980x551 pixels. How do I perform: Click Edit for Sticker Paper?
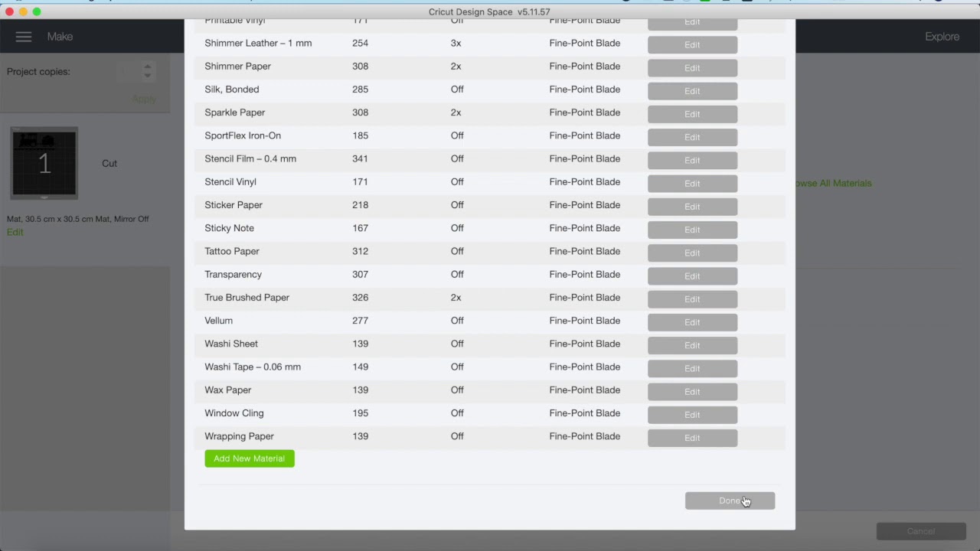pos(692,206)
